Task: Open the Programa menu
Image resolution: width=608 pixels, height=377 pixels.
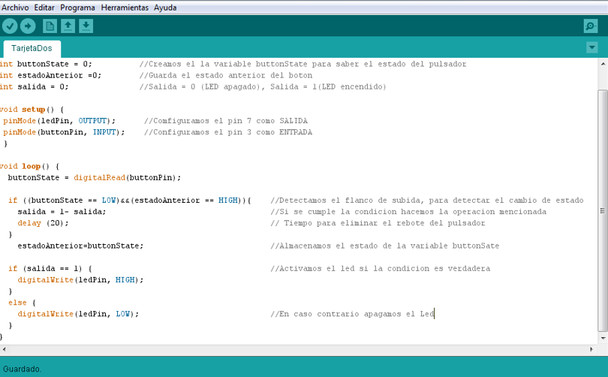Action: [78, 7]
